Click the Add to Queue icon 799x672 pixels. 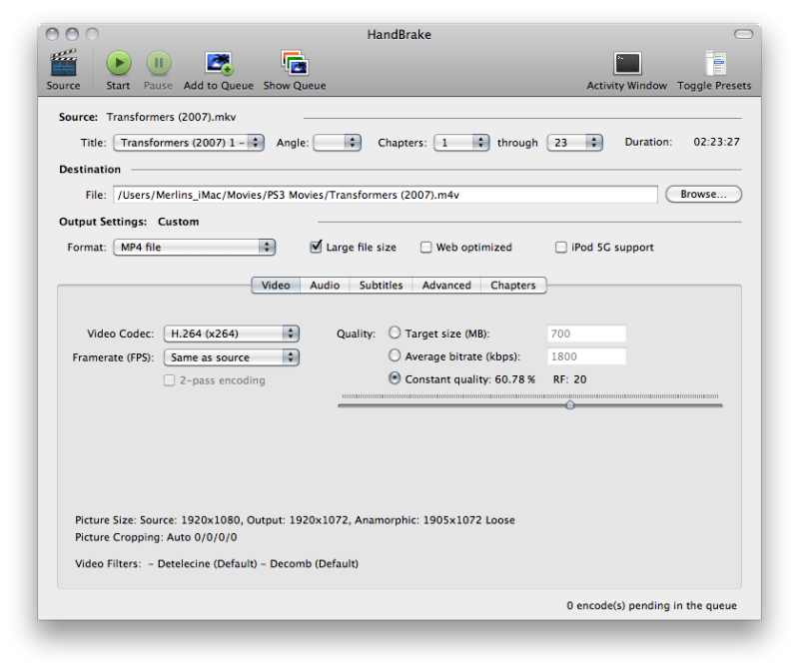(219, 63)
